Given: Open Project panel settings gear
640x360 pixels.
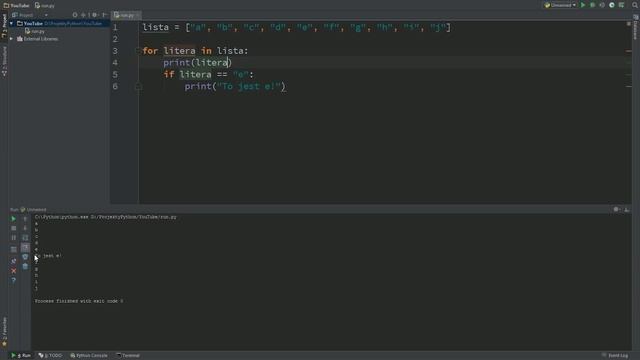Looking at the screenshot, I should click(95, 15).
